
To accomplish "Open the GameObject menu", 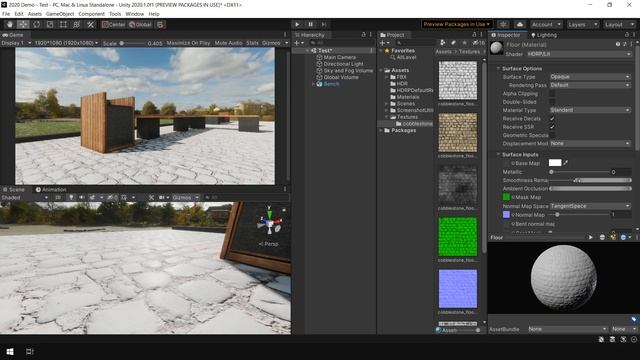I will pyautogui.click(x=60, y=14).
